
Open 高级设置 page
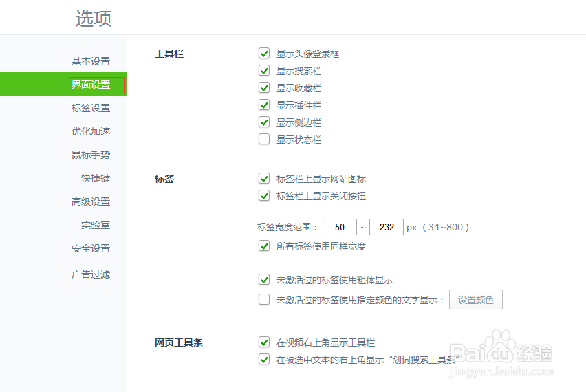click(x=91, y=202)
